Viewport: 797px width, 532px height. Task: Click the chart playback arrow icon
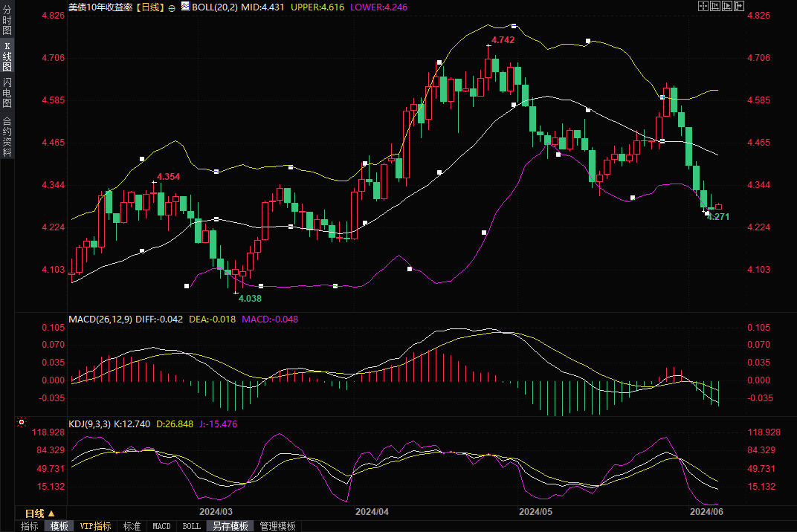pos(726,6)
